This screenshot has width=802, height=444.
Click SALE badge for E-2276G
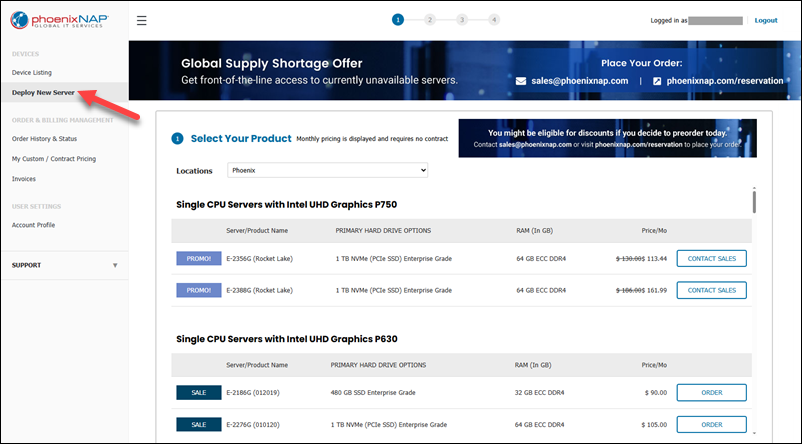coord(199,425)
